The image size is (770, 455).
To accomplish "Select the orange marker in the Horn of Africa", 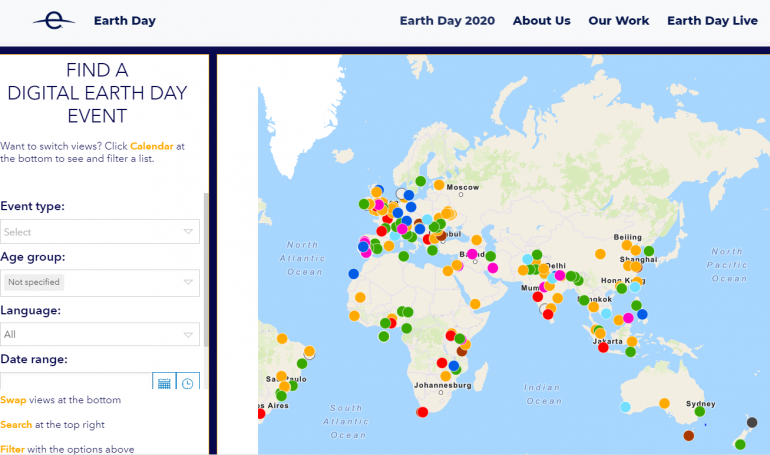I will coord(475,304).
